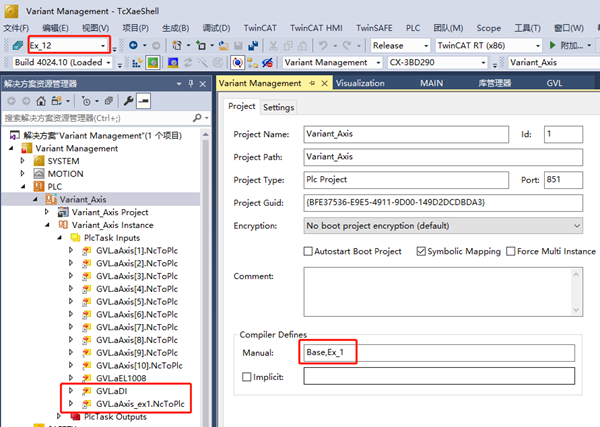Click the eraser icon beside the Ex_12 dropdown
Viewport: 600px width, 427px height.
(18, 45)
